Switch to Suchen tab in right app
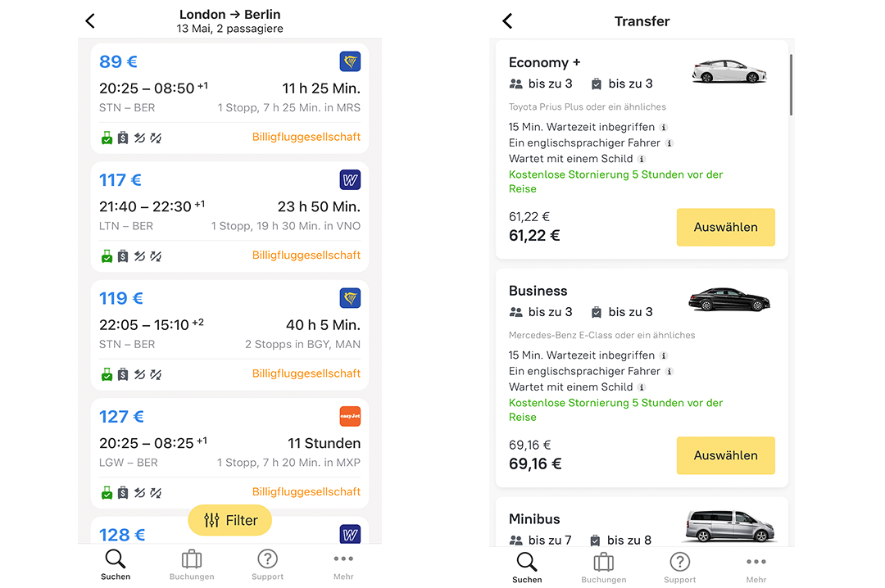The image size is (885, 588). (x=527, y=565)
